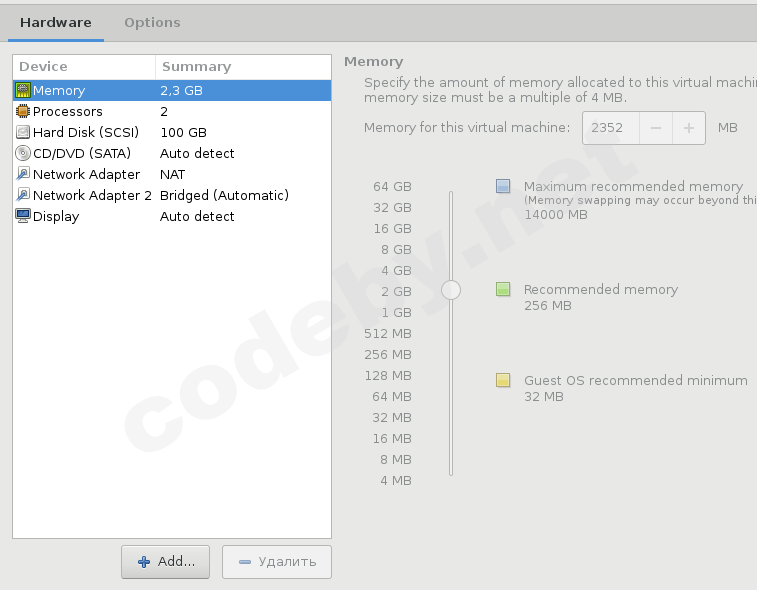
Task: Click the Hard Disk (SCSI) drive icon
Action: point(23,132)
